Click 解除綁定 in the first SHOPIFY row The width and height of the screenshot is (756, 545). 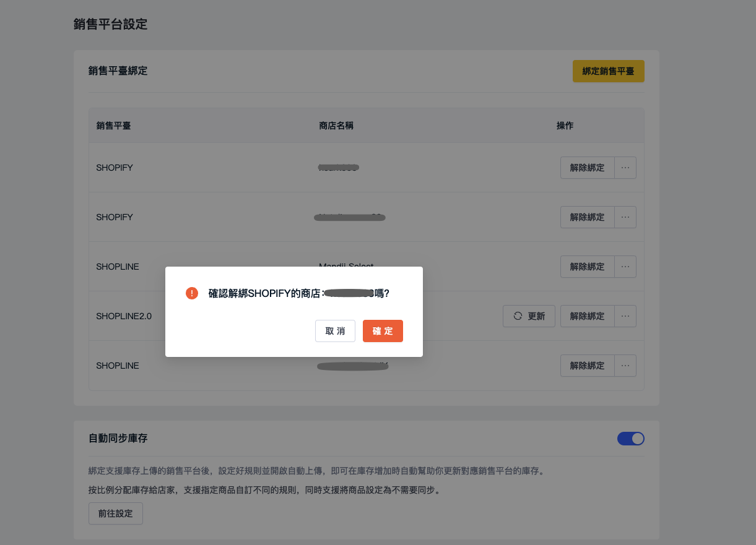pos(587,168)
